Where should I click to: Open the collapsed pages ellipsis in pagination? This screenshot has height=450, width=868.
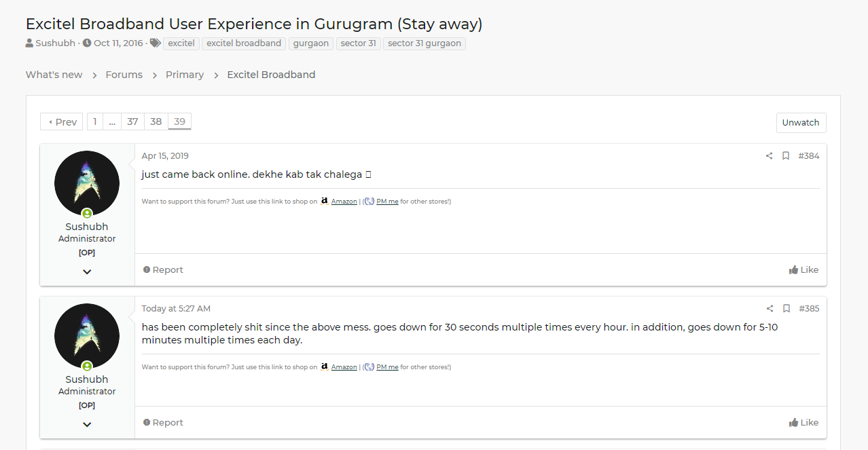point(112,122)
